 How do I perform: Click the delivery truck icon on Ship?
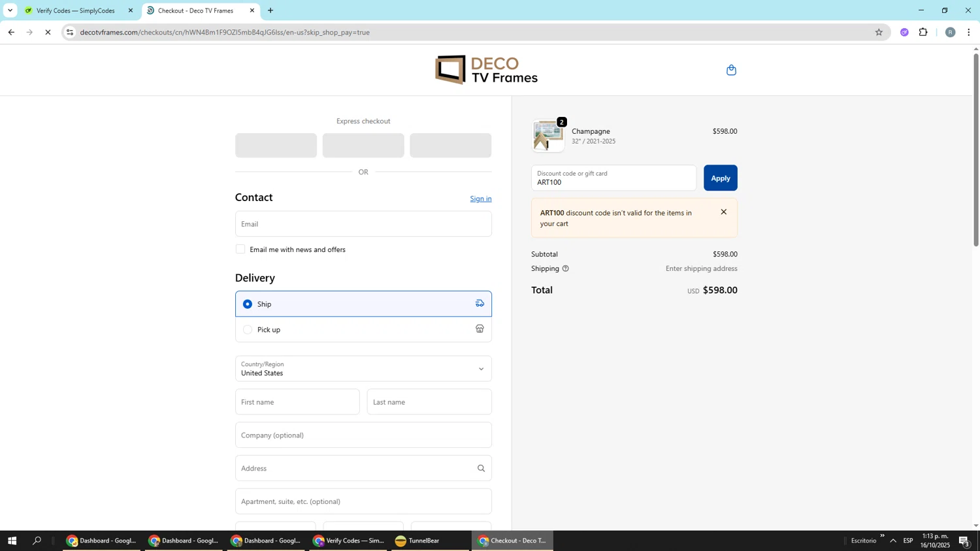click(480, 304)
